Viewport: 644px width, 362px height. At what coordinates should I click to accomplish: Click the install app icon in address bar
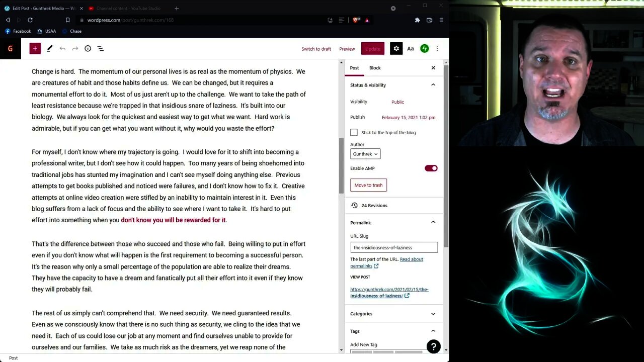click(330, 20)
